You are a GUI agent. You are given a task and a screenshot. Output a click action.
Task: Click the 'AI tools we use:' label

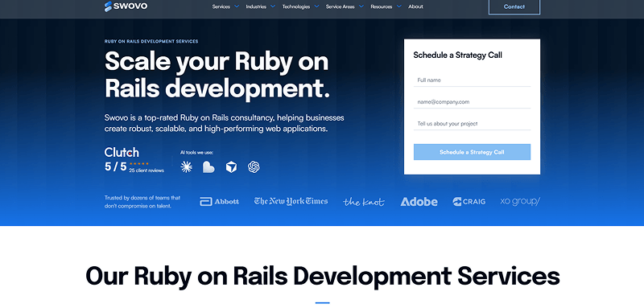tap(196, 153)
